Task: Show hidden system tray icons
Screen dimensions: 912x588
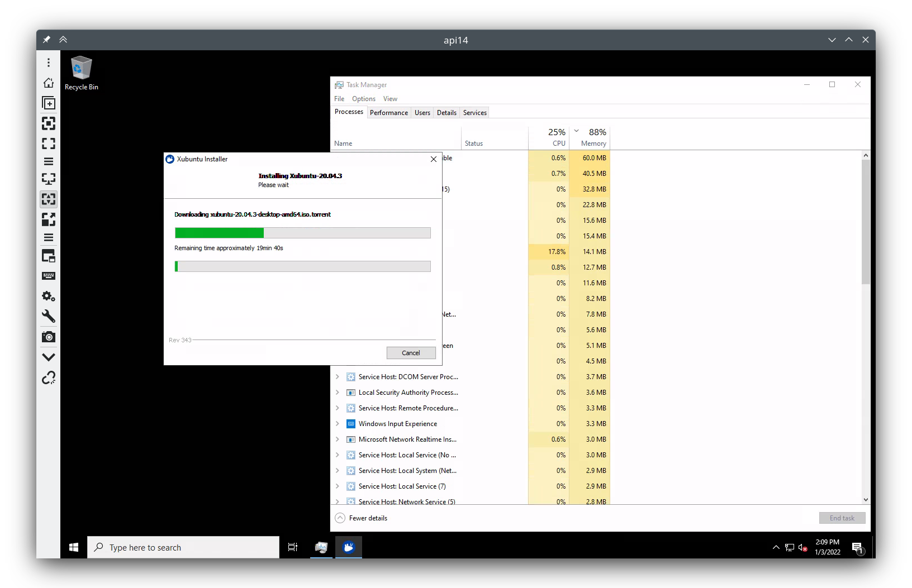Action: click(x=776, y=548)
